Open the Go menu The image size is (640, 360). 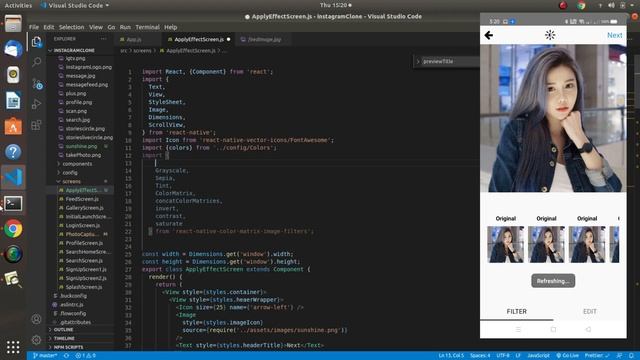tap(111, 27)
